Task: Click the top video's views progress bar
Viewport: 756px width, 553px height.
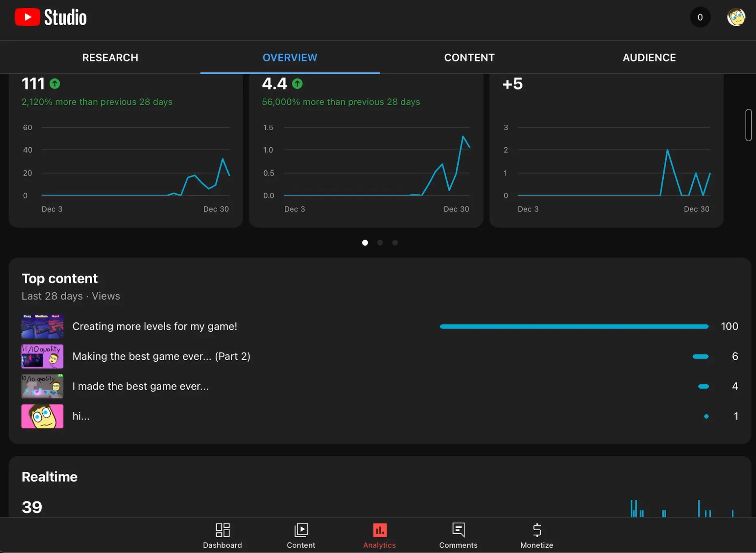Action: pos(573,326)
